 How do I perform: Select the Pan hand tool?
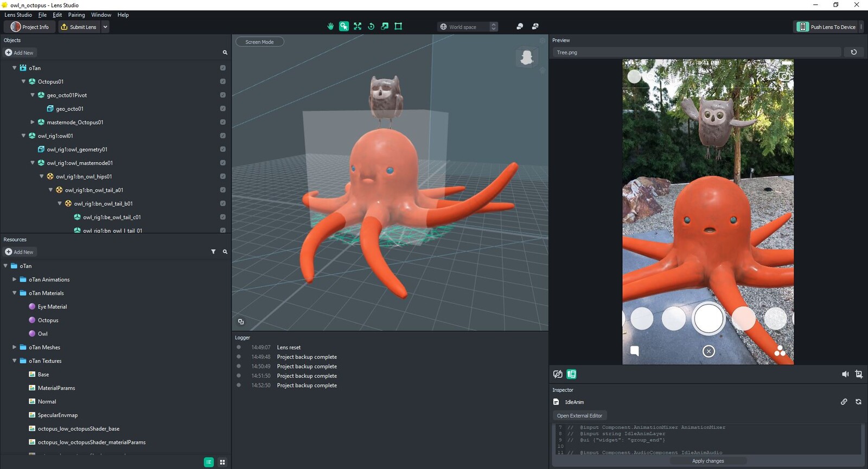pos(330,26)
